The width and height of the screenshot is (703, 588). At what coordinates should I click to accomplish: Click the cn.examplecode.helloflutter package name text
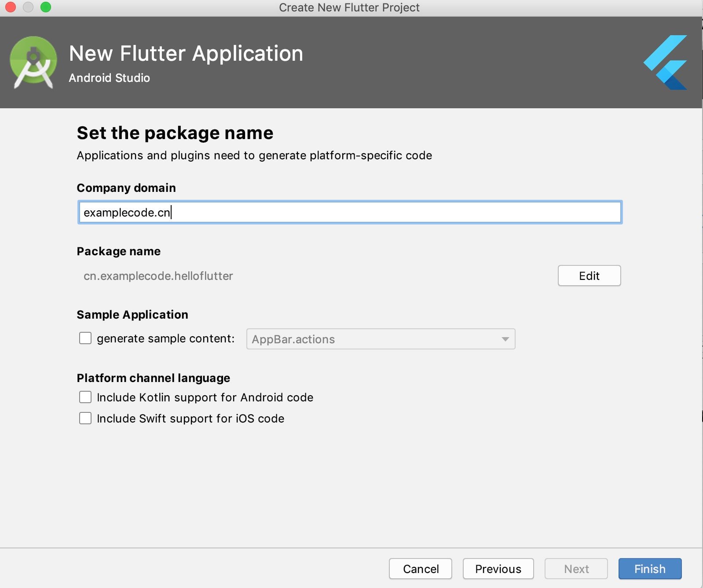tap(158, 276)
